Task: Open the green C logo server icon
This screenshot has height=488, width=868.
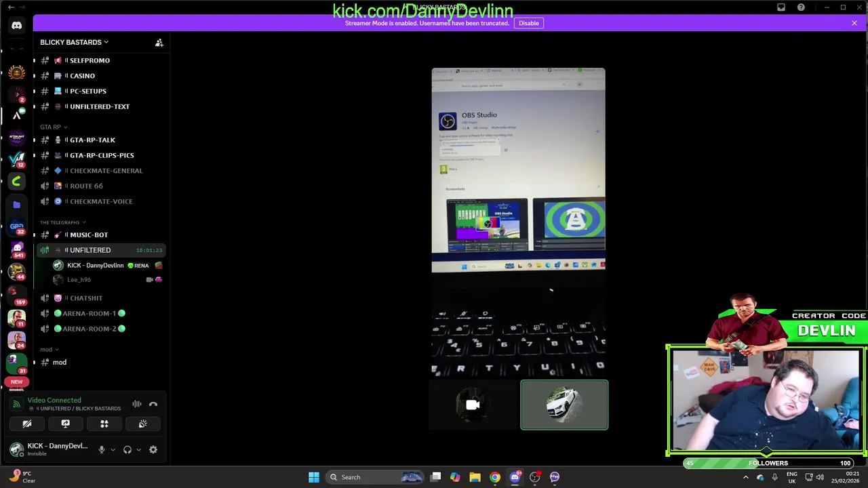Action: tap(16, 182)
